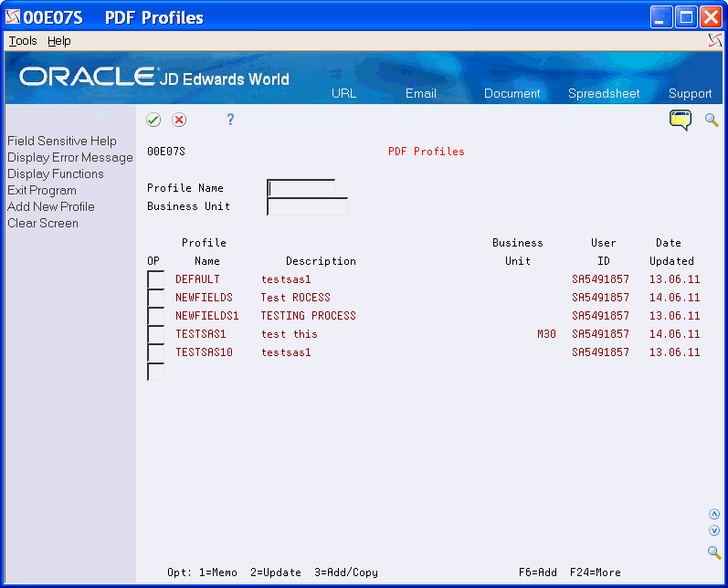728x588 pixels.
Task: Focus the Business Unit input field
Action: pyautogui.click(x=307, y=206)
